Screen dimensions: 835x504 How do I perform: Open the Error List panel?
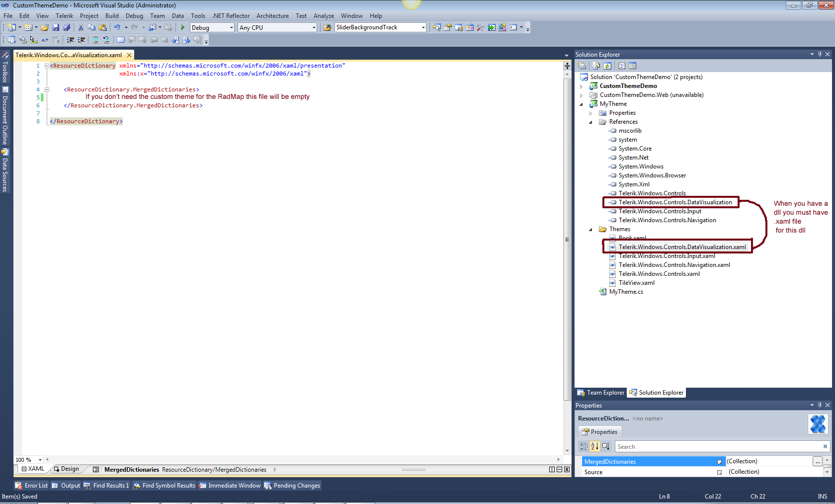[x=31, y=486]
